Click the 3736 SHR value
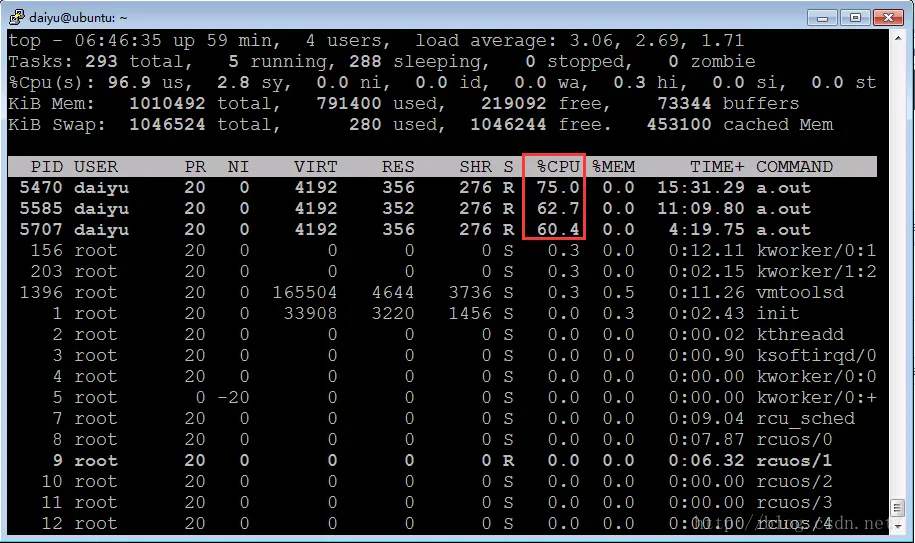This screenshot has height=543, width=915. tap(470, 293)
